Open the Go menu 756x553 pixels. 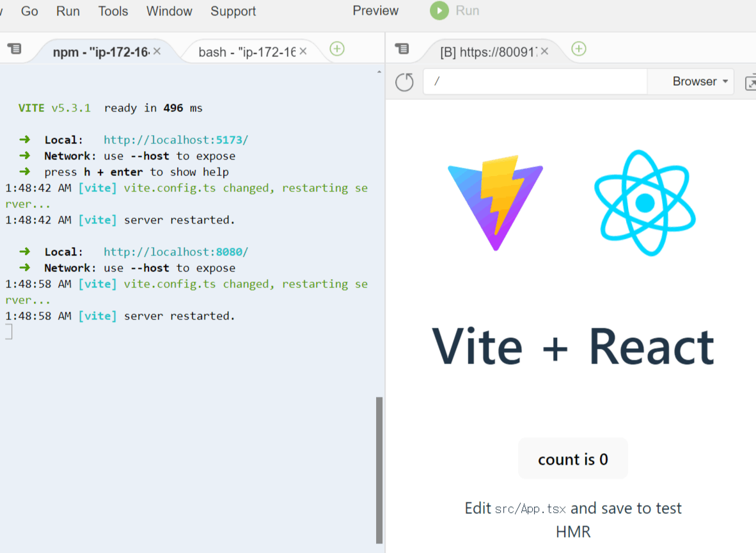point(29,11)
